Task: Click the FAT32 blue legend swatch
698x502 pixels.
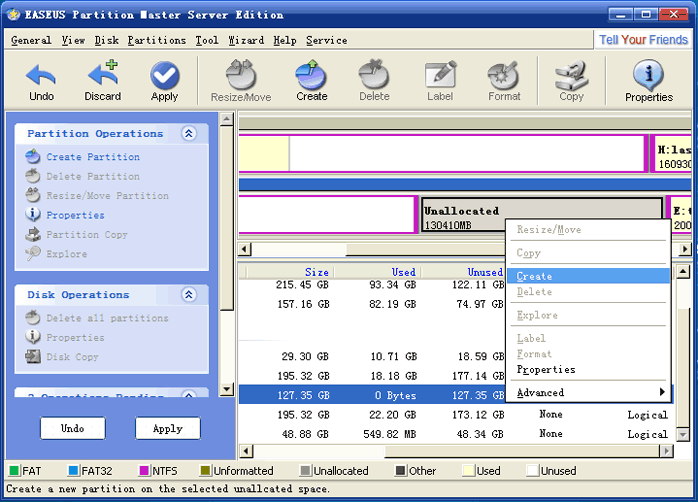Action: (x=73, y=470)
